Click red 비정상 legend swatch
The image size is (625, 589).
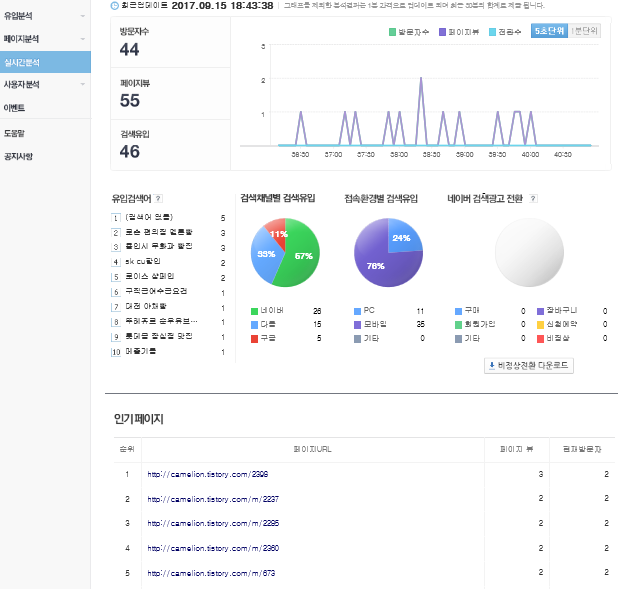540,339
